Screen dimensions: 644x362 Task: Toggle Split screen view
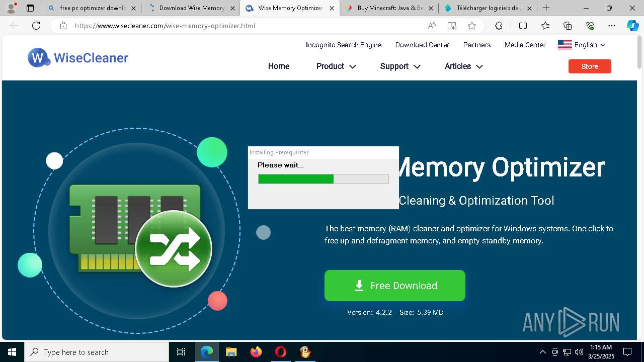tap(523, 26)
